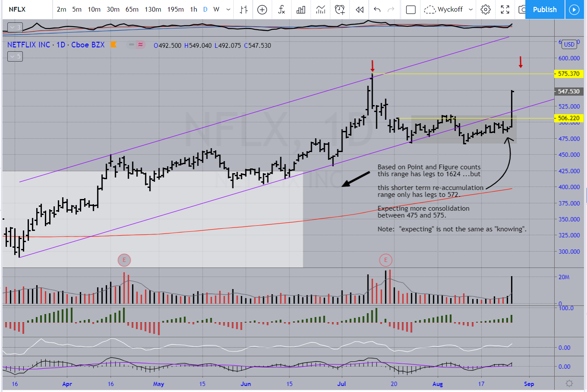Click the earnings E marker in early July
587x392 pixels.
(x=386, y=260)
